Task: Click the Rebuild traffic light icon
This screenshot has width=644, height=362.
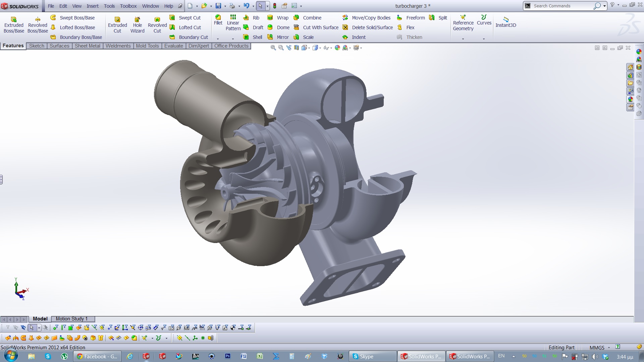Action: point(275,6)
